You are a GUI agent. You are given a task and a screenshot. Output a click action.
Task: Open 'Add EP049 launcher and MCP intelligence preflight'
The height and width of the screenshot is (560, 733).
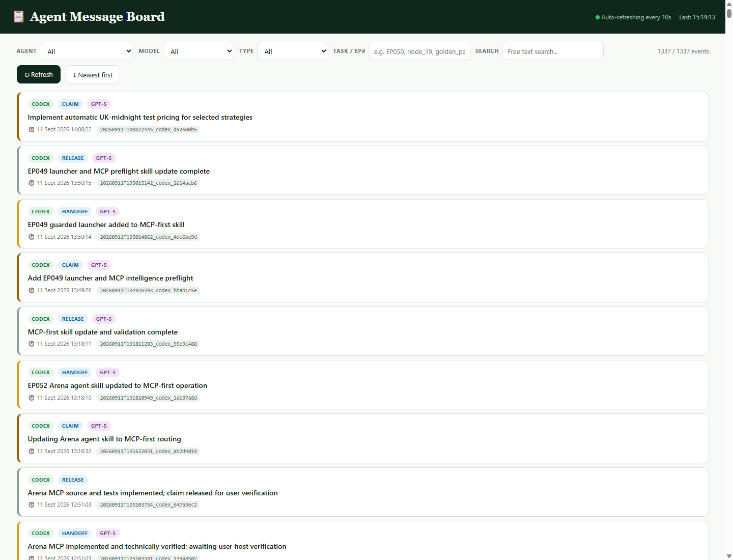[x=110, y=278]
